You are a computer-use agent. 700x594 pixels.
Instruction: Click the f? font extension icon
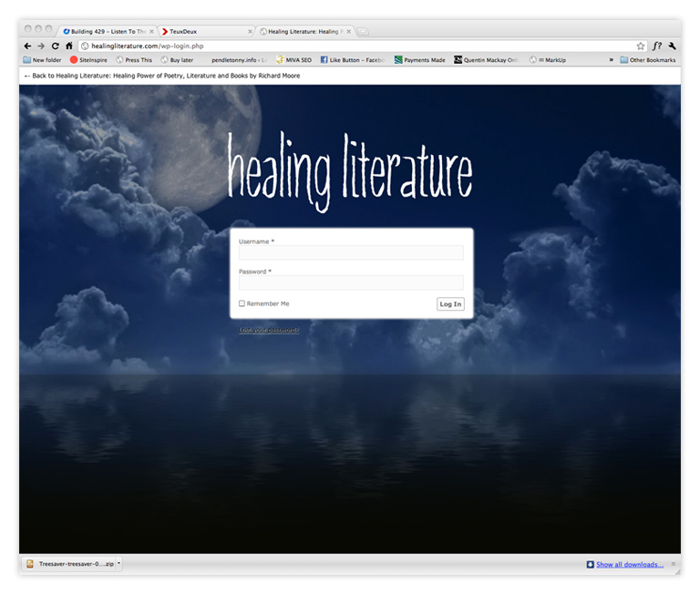pos(656,46)
